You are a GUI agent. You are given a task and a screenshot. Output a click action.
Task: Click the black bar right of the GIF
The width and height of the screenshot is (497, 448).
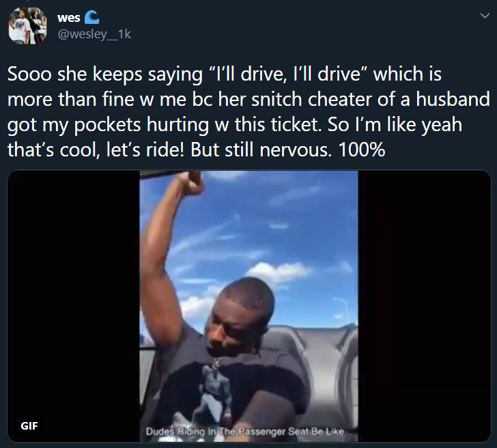424,306
